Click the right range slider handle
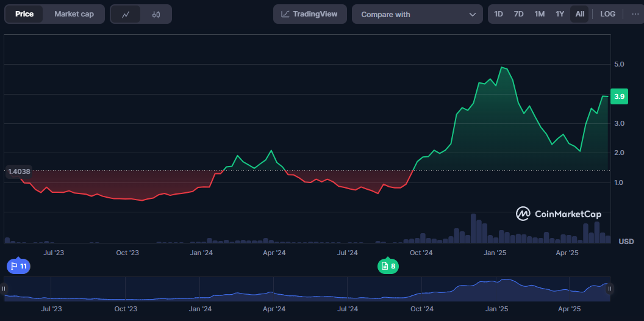The height and width of the screenshot is (321, 644). (609, 289)
